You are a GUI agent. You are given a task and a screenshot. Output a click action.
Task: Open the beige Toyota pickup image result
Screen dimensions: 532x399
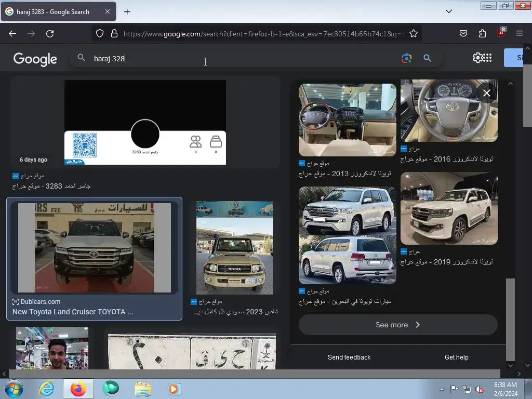tap(234, 248)
